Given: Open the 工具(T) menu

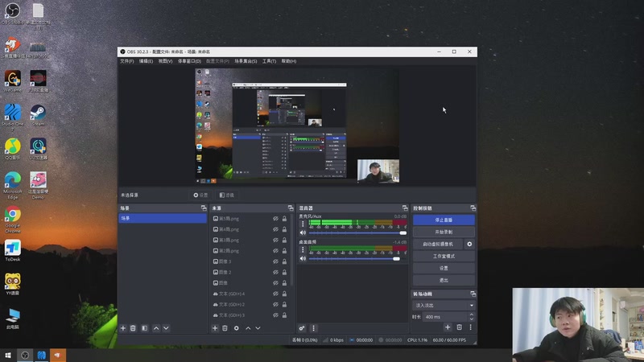Looking at the screenshot, I should tap(269, 61).
